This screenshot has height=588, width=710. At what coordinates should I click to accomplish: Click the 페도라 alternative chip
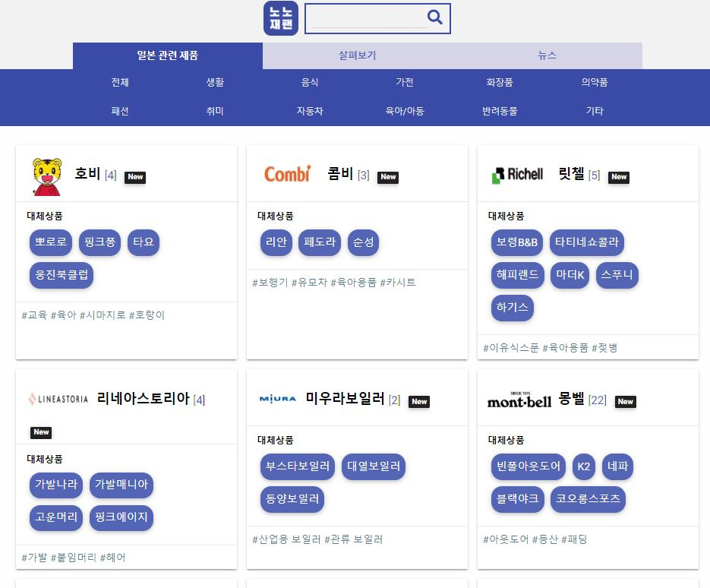[x=320, y=242]
